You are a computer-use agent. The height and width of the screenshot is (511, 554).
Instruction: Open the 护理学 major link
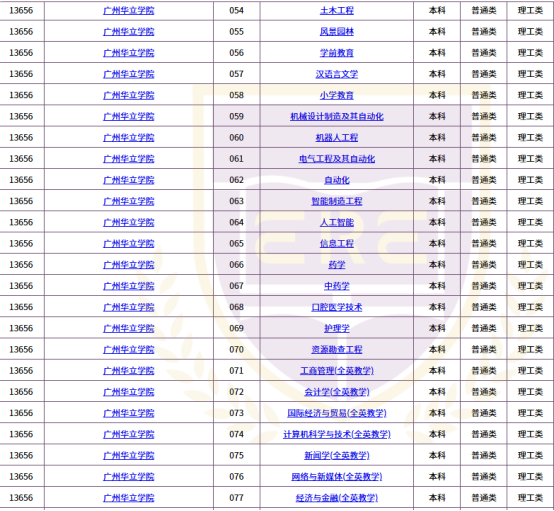336,329
